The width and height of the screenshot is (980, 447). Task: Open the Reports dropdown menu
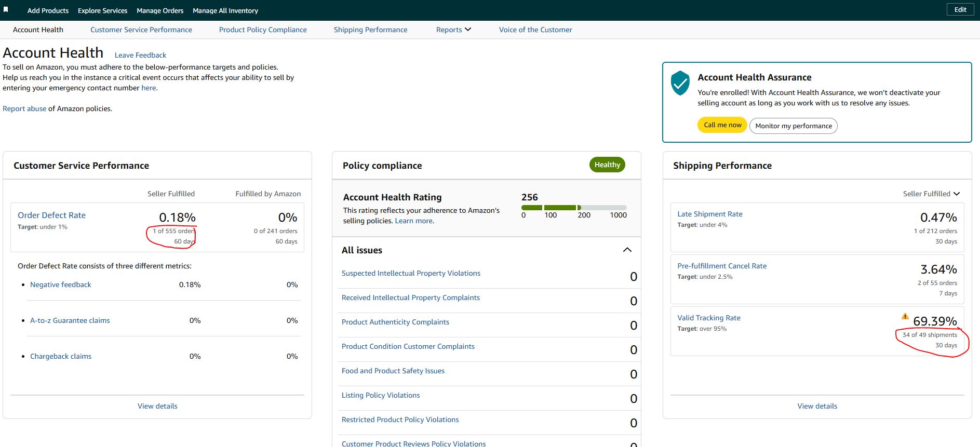(x=453, y=30)
